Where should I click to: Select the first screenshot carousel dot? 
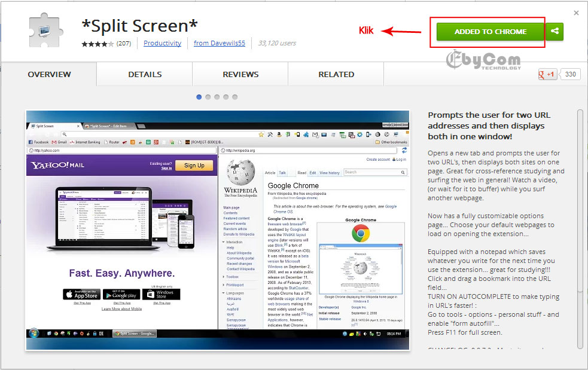(x=199, y=97)
